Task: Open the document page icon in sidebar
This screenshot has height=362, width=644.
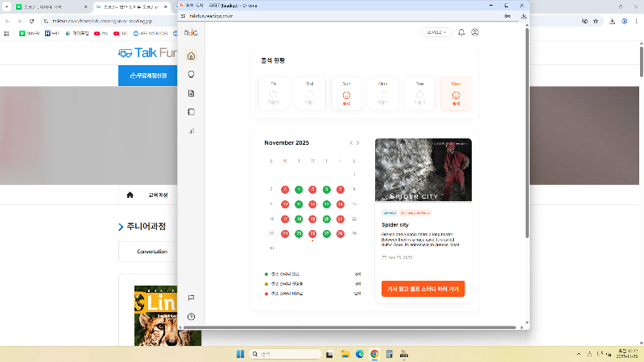Action: [191, 93]
